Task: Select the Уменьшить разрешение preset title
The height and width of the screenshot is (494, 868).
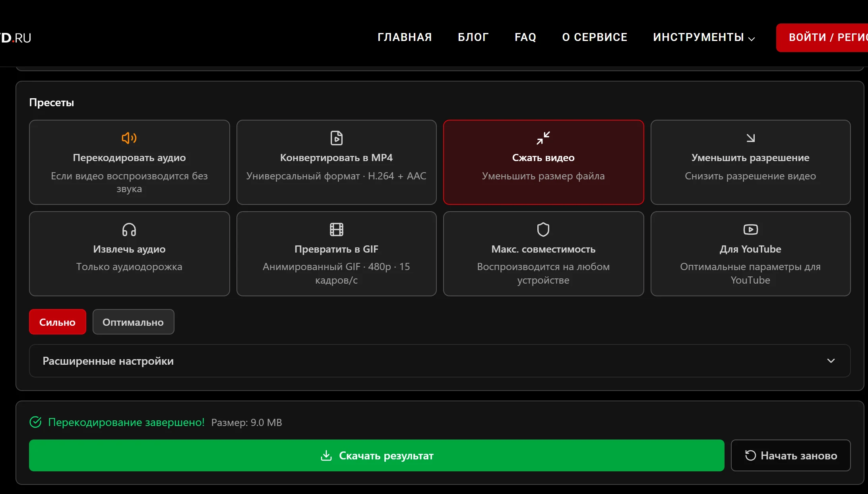Action: [x=750, y=158]
